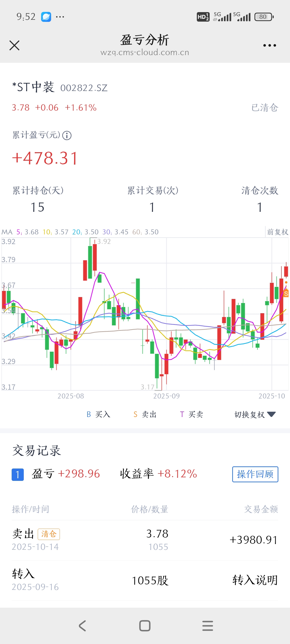This screenshot has width=290, height=644.
Task: Tap the info icon beside 累计盈亏(元)
Action: point(67,136)
